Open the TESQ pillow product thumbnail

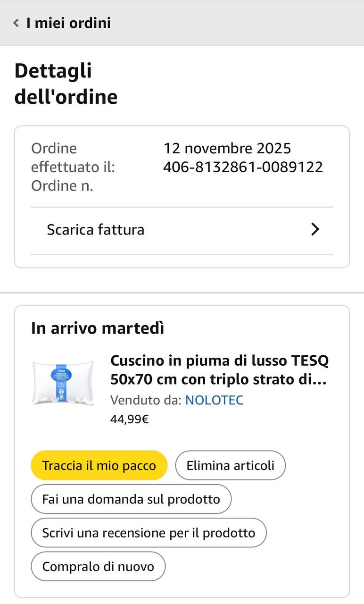(x=63, y=383)
